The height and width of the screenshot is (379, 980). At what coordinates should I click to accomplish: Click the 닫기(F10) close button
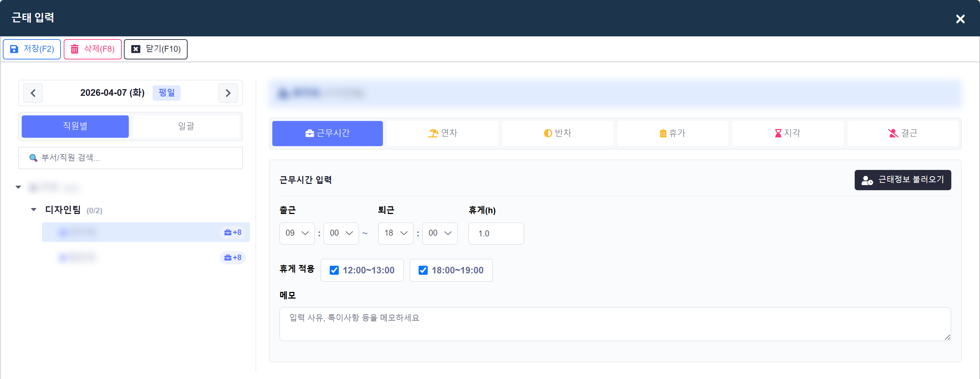tap(156, 49)
